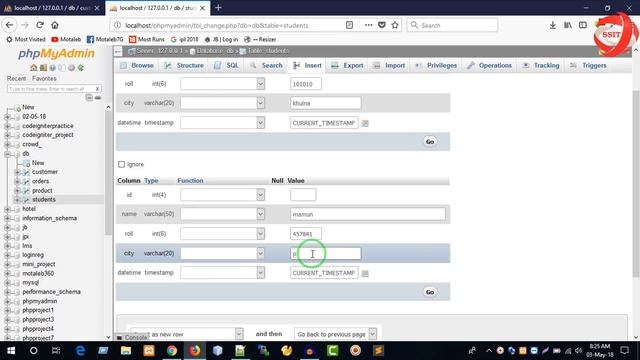Clear the database filter with X
640x360 pixels.
(x=97, y=89)
